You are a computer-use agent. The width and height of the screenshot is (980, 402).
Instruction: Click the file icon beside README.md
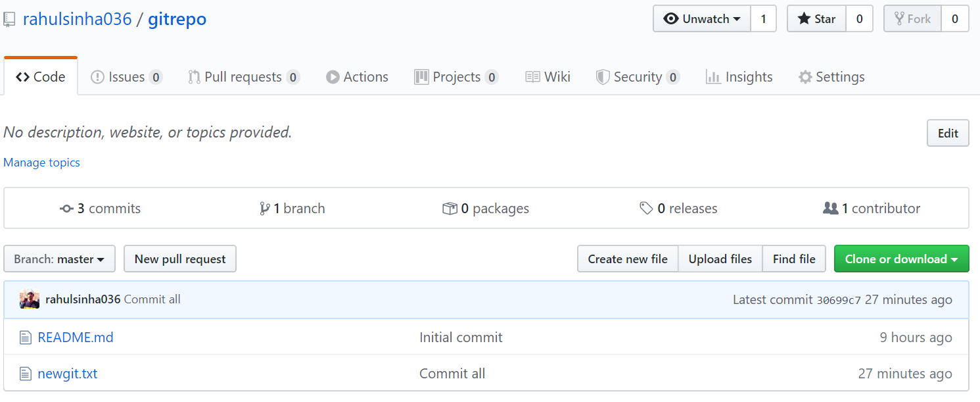click(x=26, y=337)
